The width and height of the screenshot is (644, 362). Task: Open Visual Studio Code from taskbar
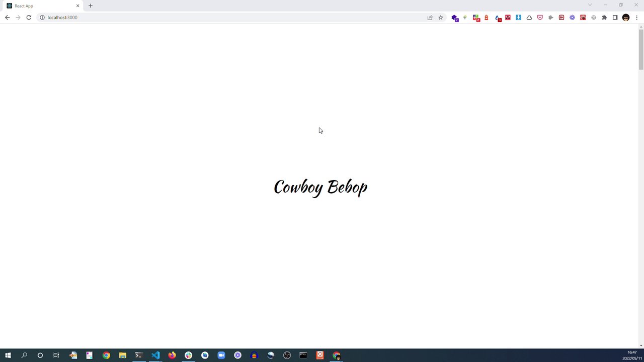click(155, 355)
